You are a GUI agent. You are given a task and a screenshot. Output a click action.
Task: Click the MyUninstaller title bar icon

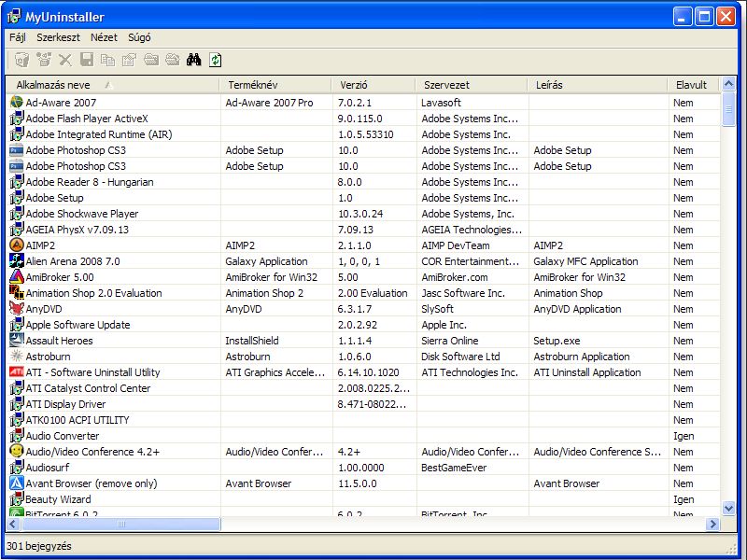click(14, 17)
